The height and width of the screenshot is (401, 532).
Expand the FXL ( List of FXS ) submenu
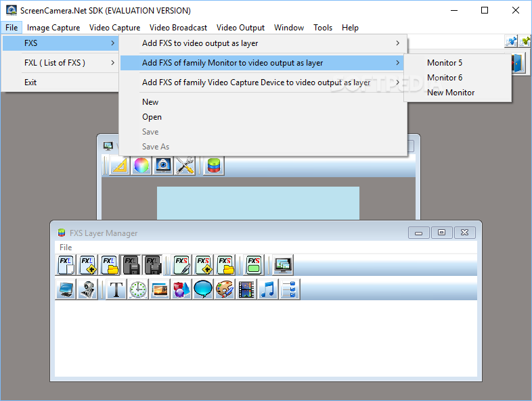point(60,63)
